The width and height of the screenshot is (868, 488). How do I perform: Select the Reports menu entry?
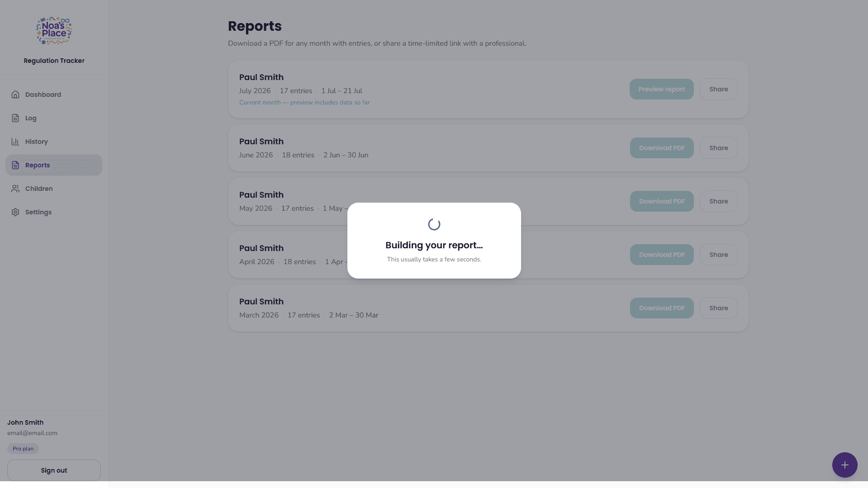click(54, 165)
